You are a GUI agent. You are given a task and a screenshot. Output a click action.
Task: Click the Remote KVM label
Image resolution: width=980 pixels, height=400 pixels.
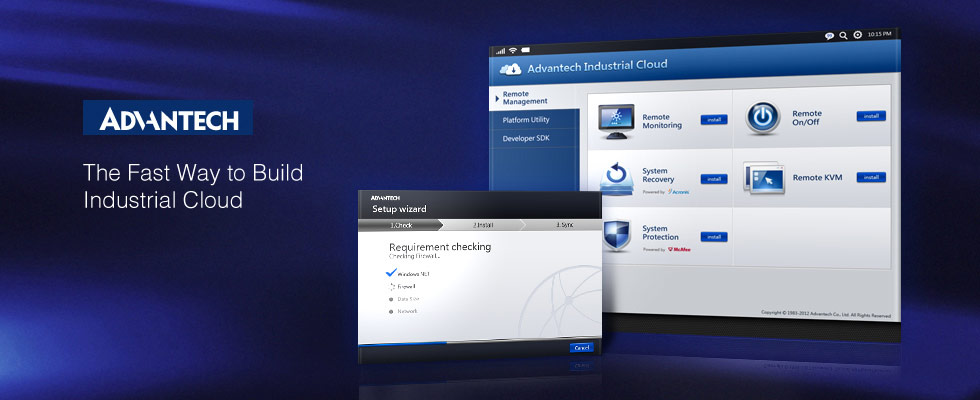coord(818,178)
